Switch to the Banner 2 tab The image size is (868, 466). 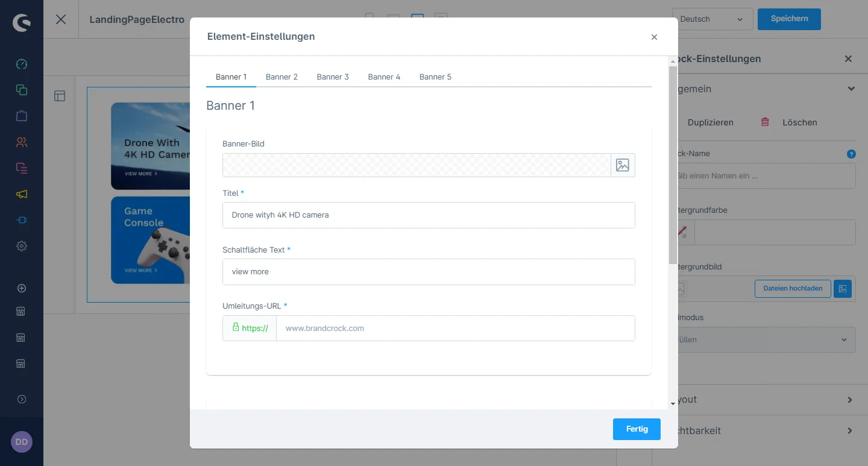point(281,77)
